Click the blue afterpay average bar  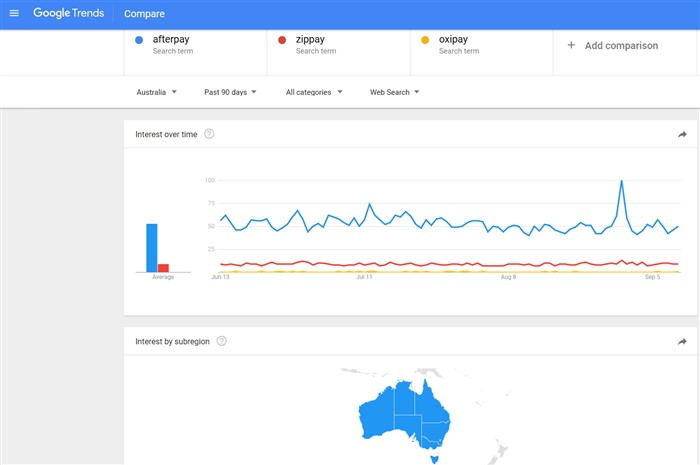152,248
